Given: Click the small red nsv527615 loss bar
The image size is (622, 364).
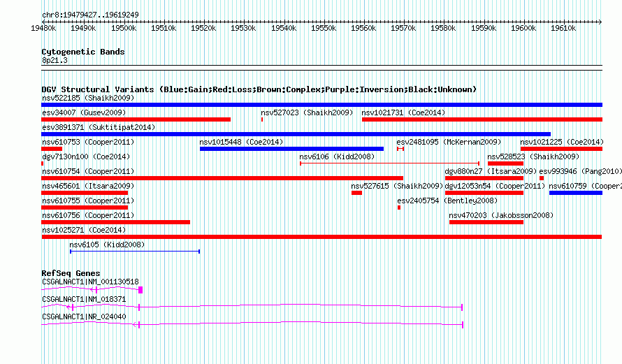Looking at the screenshot, I should [356, 193].
